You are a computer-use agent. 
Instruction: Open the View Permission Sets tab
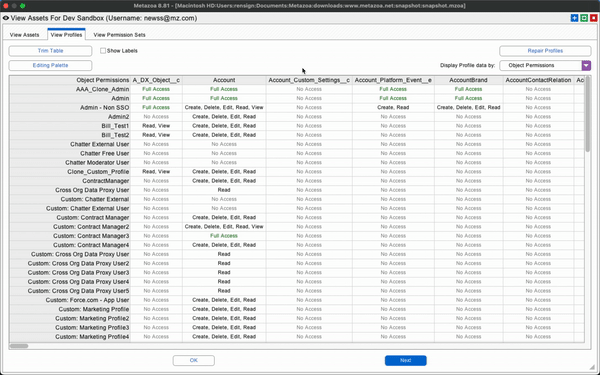coord(119,35)
